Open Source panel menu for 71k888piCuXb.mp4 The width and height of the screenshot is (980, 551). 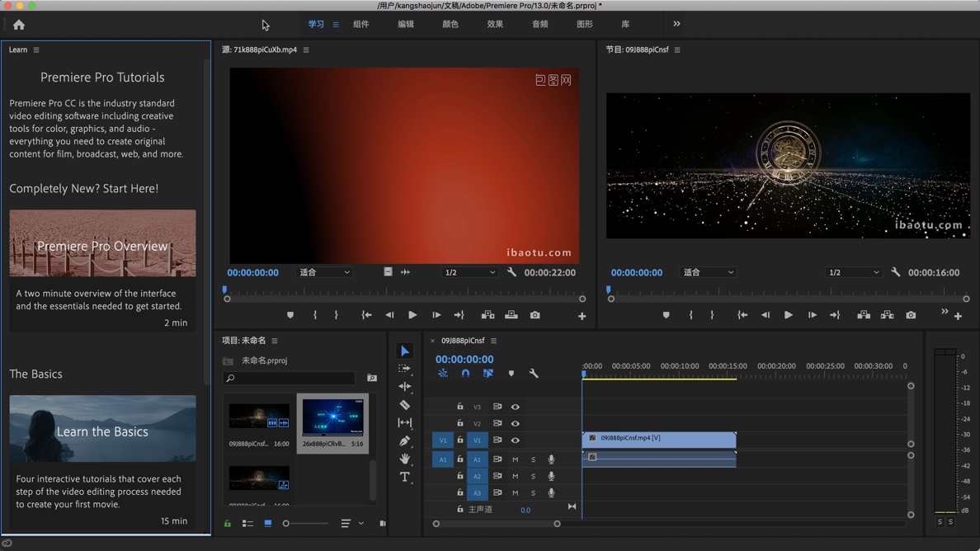306,50
